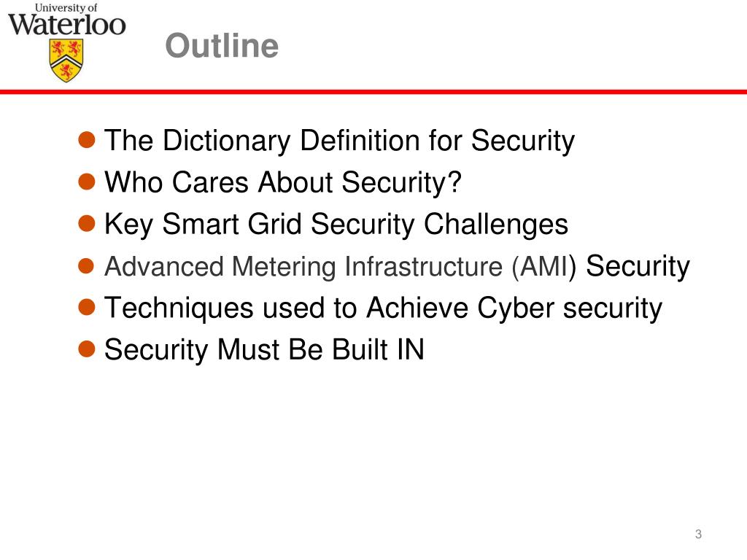The height and width of the screenshot is (560, 747).
Task: Click 'University of' small header text
Action: (x=66, y=8)
